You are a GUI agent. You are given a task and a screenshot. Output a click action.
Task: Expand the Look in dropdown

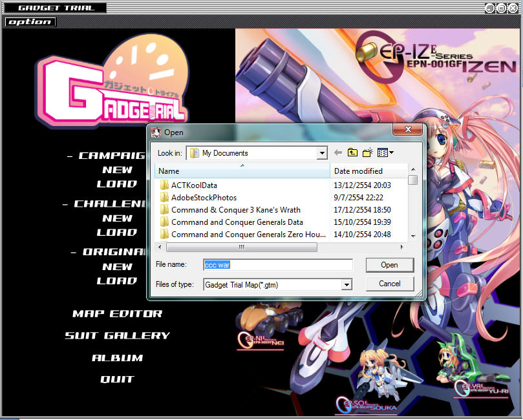[x=322, y=153]
